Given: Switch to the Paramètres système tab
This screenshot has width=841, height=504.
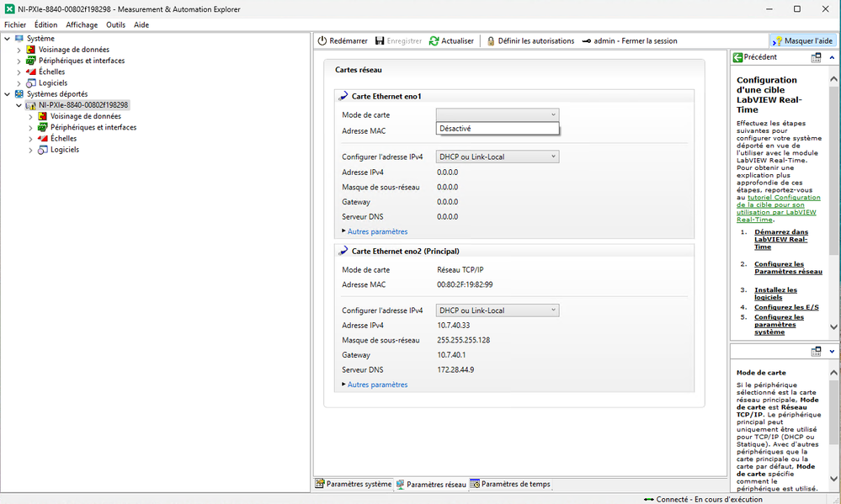Looking at the screenshot, I should (x=354, y=484).
